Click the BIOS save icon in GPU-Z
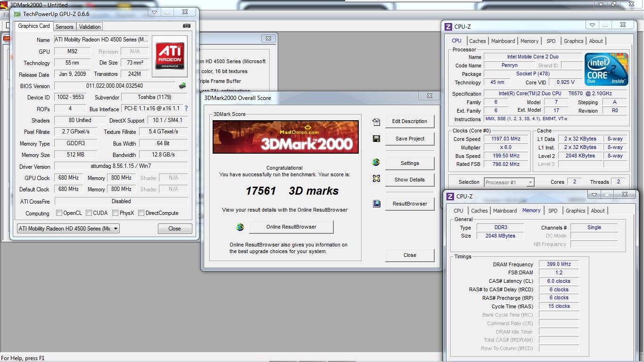The image size is (644, 362). pos(182,86)
